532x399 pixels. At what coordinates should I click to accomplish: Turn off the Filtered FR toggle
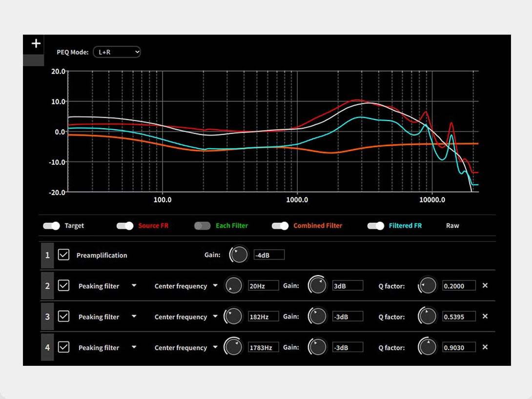376,226
